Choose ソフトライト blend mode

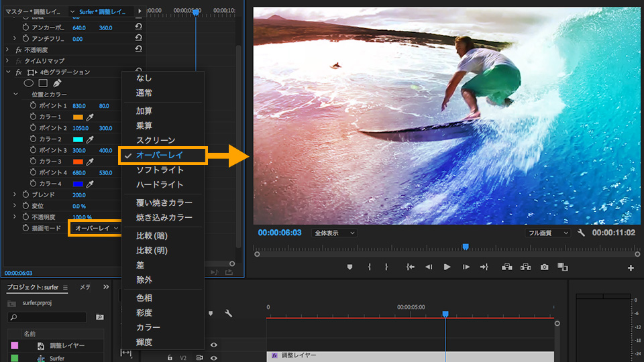[163, 170]
